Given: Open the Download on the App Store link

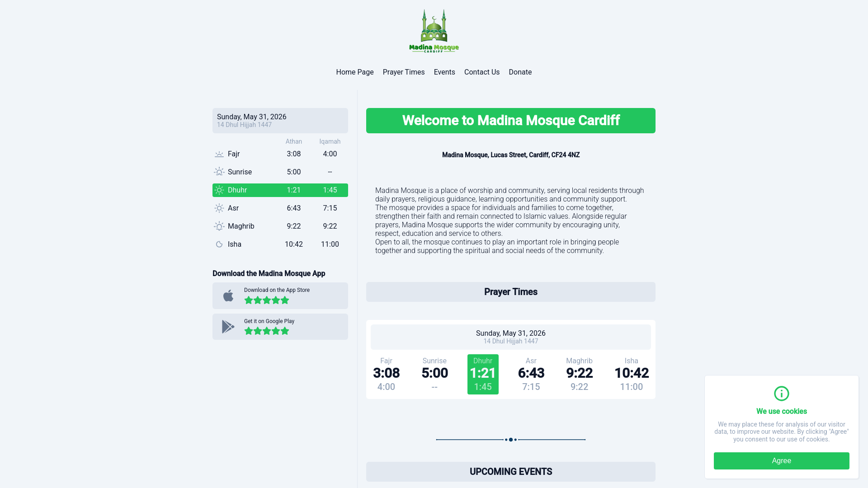Looking at the screenshot, I should (x=280, y=296).
